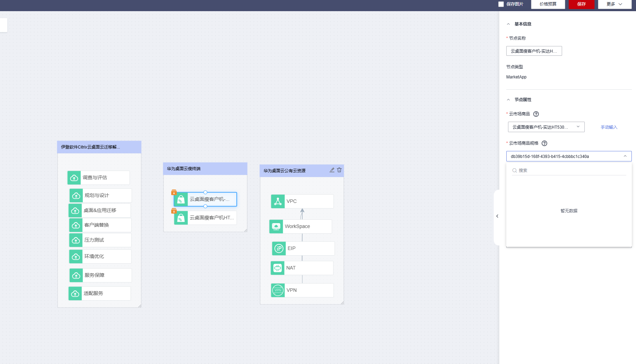Click the 桌面&应用迁移 node icon
636x364 pixels.
[75, 211]
